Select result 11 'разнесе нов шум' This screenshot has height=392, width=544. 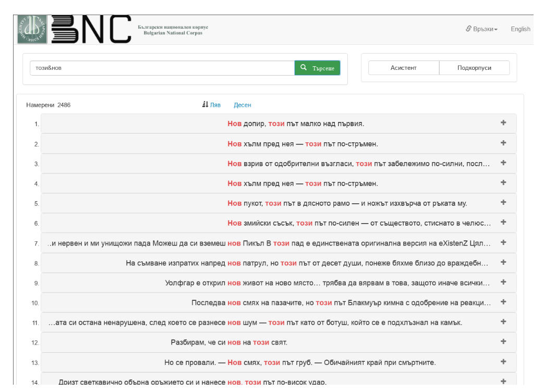point(279,323)
